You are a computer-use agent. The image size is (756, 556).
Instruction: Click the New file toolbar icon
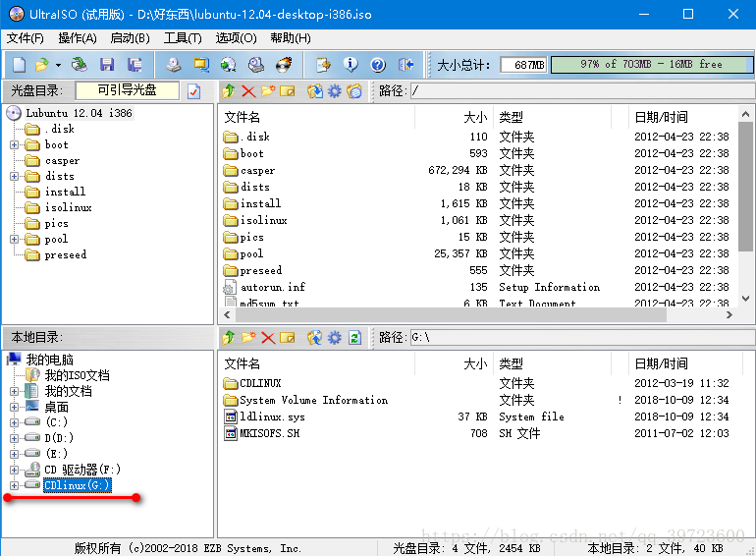[x=20, y=65]
